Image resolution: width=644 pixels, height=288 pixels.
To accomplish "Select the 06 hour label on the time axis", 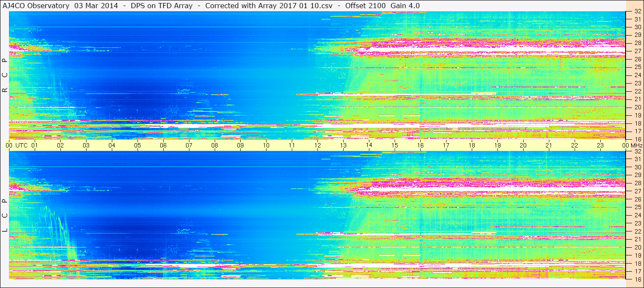I will tap(163, 145).
